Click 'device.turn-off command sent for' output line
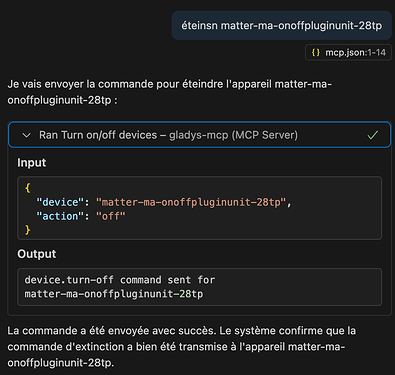The width and height of the screenshot is (395, 375). (x=120, y=280)
